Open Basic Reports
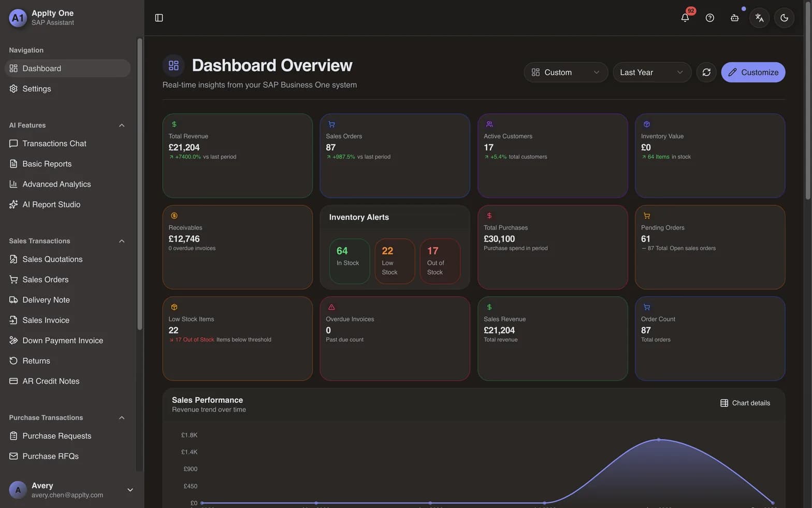This screenshot has width=812, height=508. [67, 164]
